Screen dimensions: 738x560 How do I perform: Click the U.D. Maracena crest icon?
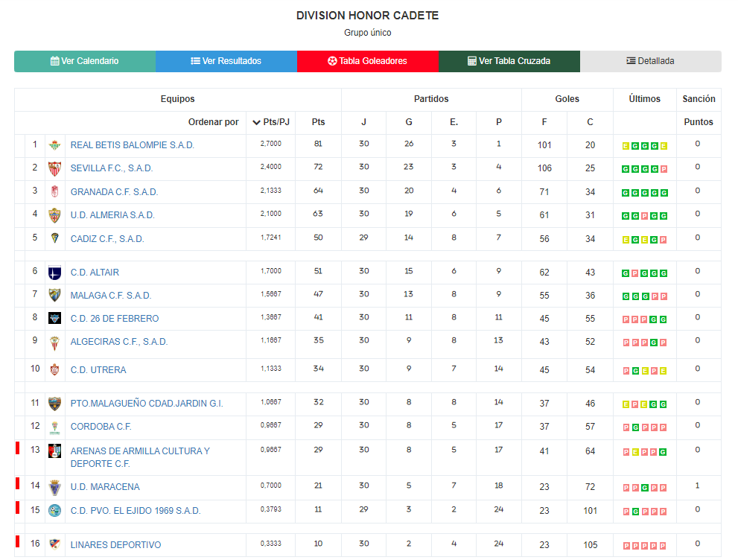(x=54, y=488)
